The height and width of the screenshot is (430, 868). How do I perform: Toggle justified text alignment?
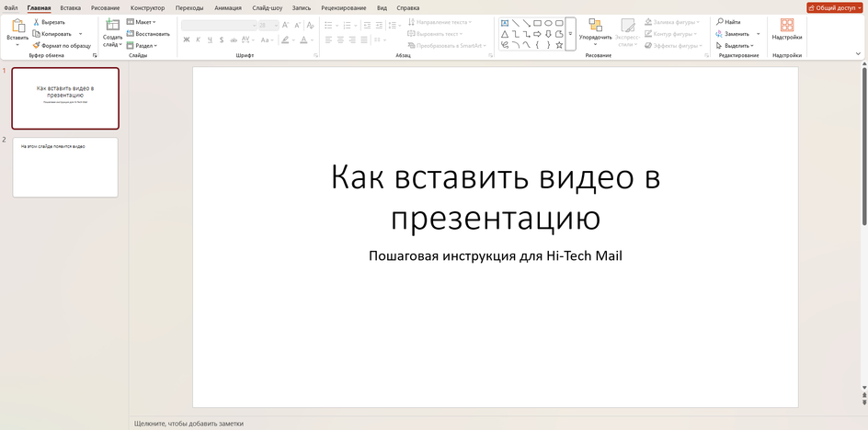click(x=364, y=40)
